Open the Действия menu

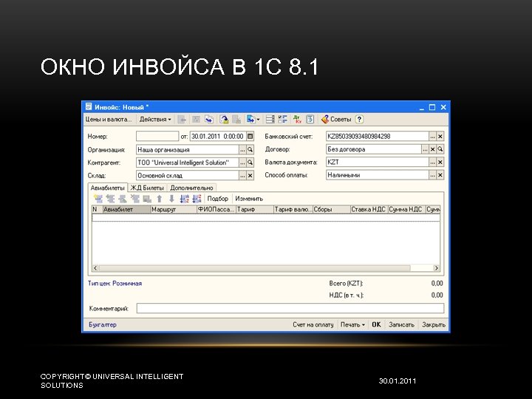[155, 120]
